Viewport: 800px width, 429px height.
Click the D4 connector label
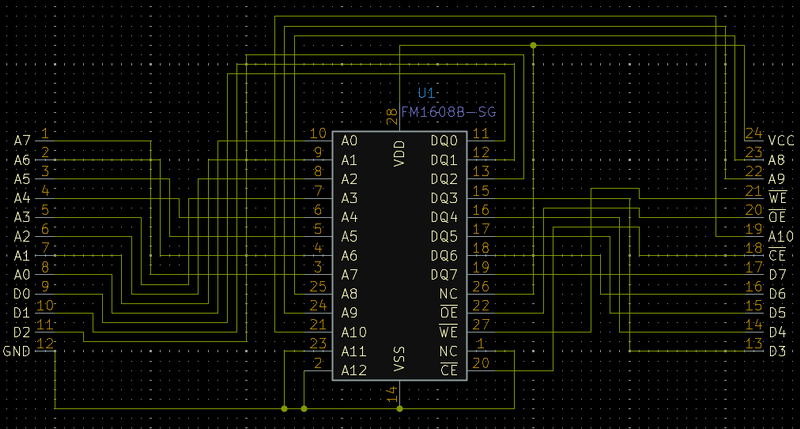[778, 332]
